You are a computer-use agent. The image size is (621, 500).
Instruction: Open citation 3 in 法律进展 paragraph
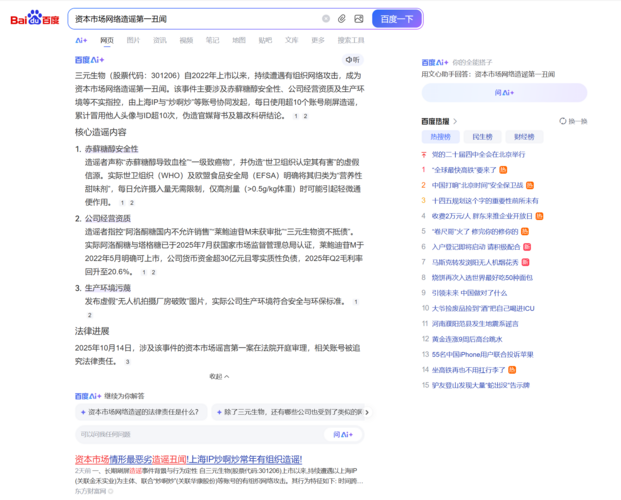(127, 362)
